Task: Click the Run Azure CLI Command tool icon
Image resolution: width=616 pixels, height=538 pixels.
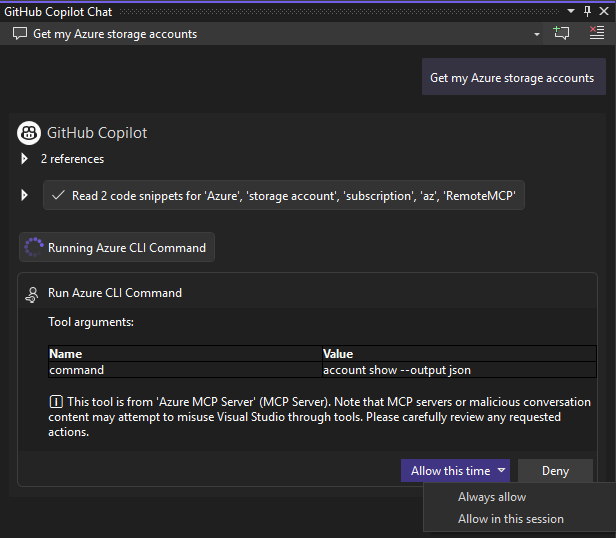Action: [x=33, y=293]
